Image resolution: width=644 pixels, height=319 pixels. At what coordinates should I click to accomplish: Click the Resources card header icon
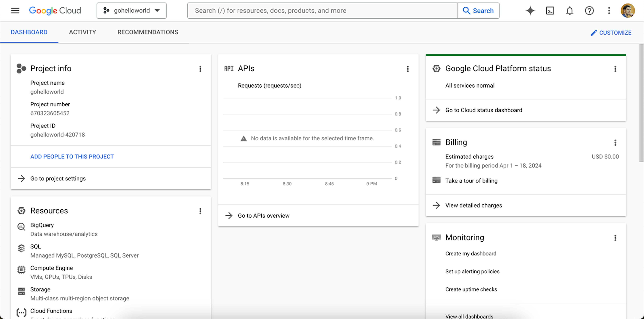coord(21,211)
